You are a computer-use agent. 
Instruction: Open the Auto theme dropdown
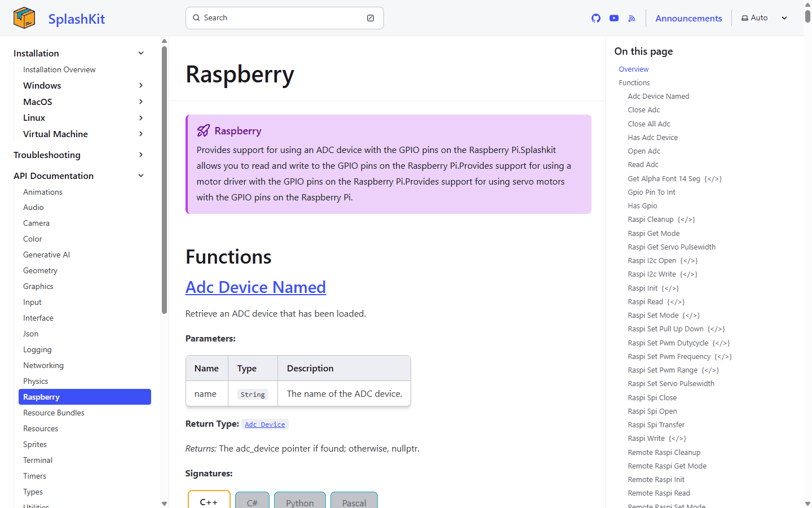tap(784, 17)
